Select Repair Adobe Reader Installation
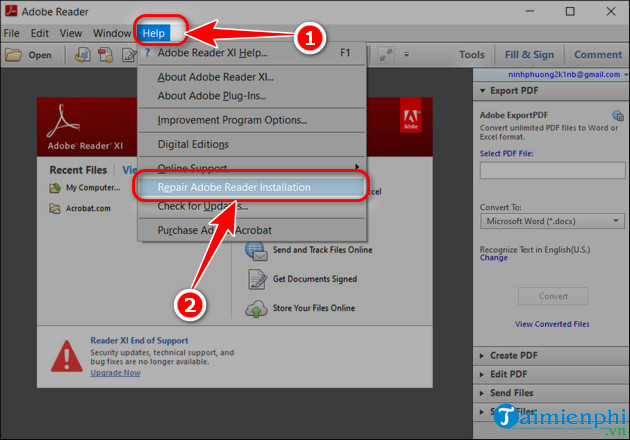The image size is (630, 440). click(252, 187)
